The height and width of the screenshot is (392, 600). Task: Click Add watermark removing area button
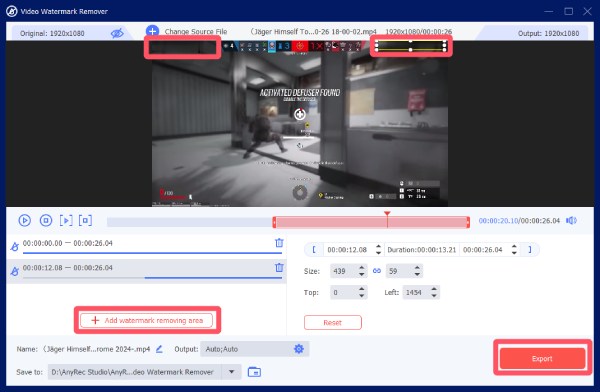pos(147,320)
